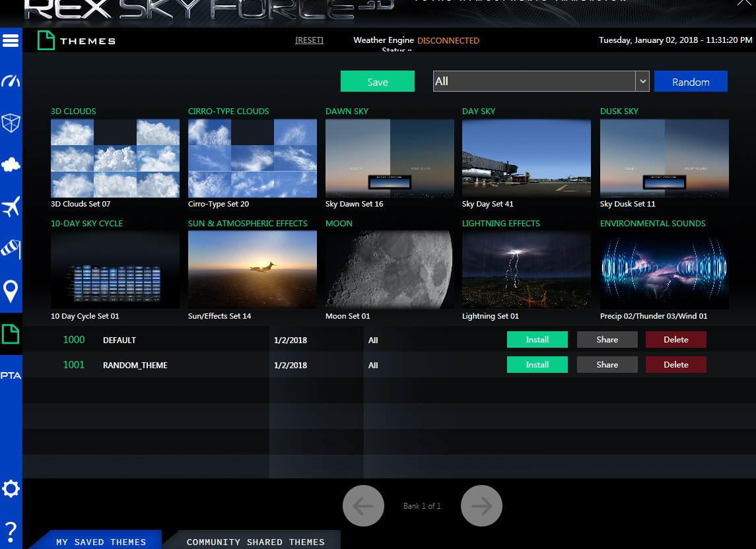
Task: Select the map pin location icon
Action: [x=11, y=291]
